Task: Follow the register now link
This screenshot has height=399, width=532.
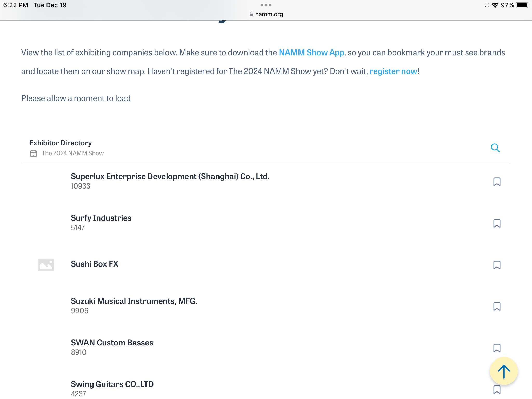Action: tap(393, 71)
